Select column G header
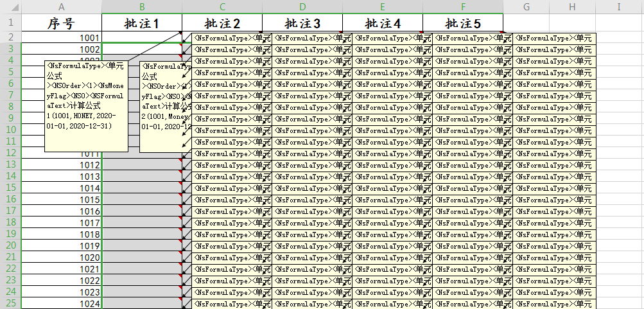The width and height of the screenshot is (644, 309). click(526, 6)
